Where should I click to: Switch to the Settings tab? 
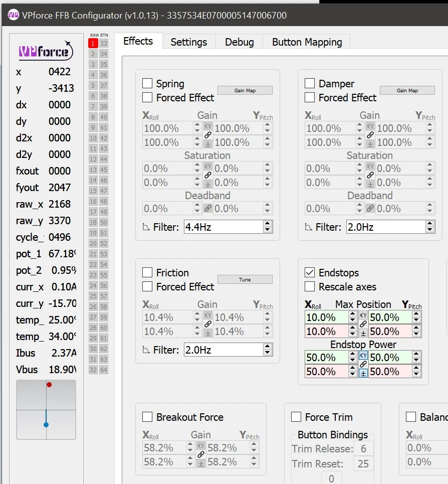(x=189, y=42)
